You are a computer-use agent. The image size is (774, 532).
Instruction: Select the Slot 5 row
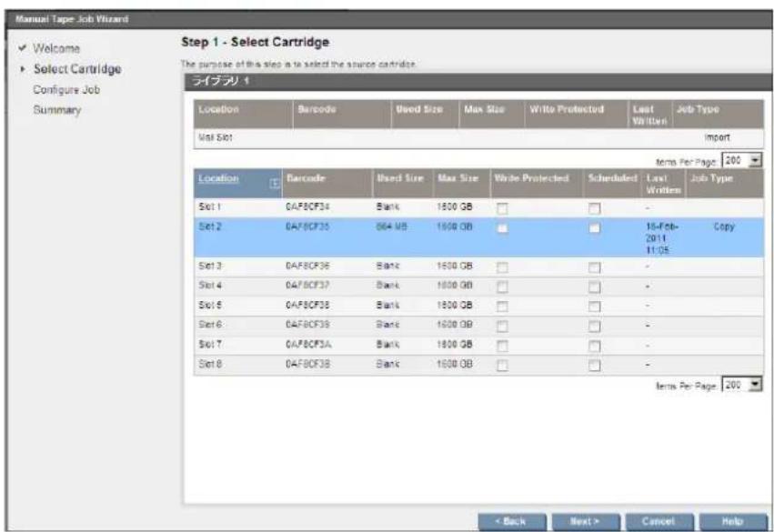(x=478, y=306)
